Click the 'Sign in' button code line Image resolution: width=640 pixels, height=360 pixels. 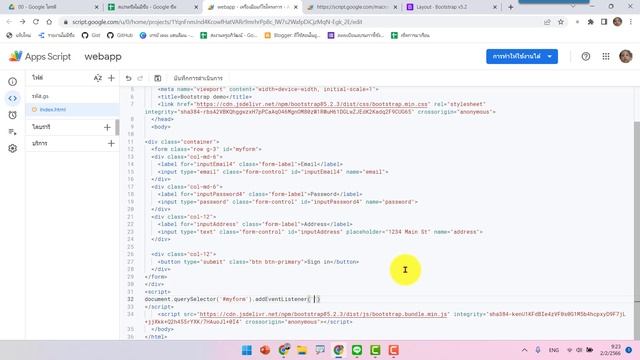(x=258, y=262)
